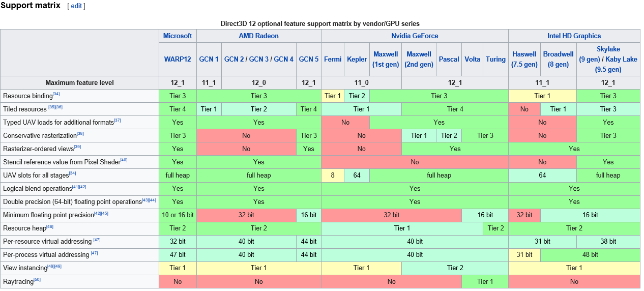Open footnote 38 on Conservative rasterization
This screenshot has height=291, width=644.
tap(80, 134)
